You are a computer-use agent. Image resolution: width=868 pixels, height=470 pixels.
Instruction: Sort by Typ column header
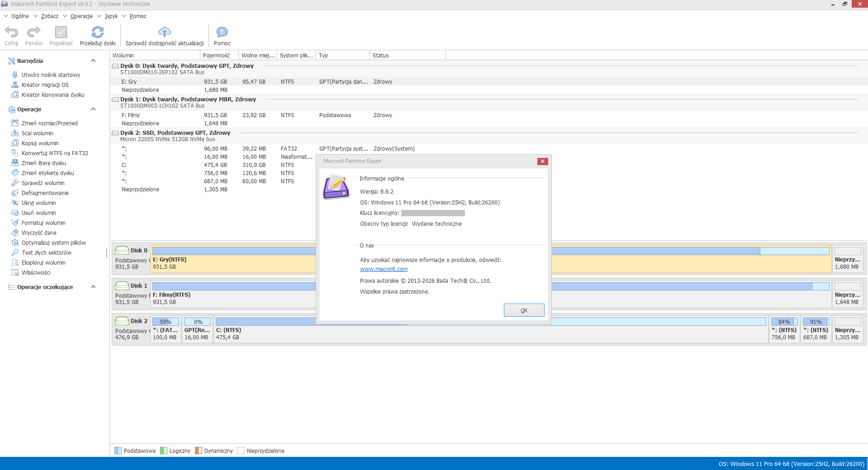343,55
